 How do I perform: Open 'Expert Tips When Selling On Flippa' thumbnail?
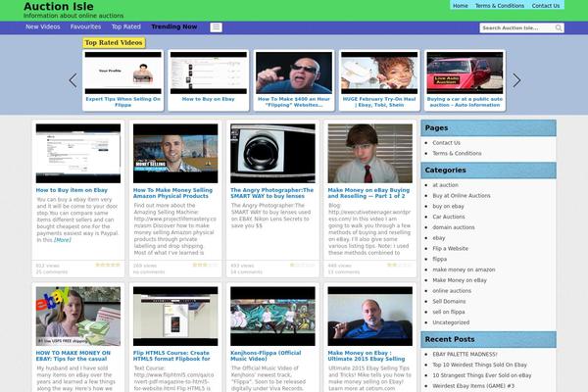(123, 73)
